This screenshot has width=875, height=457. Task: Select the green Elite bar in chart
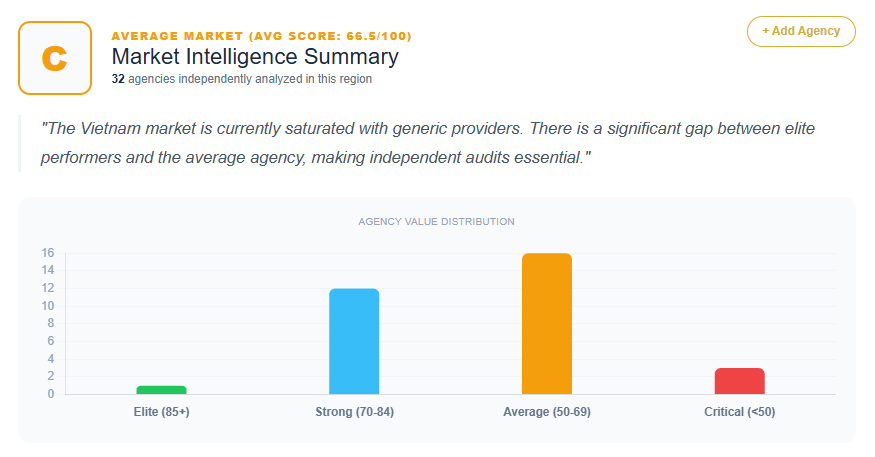(x=161, y=390)
